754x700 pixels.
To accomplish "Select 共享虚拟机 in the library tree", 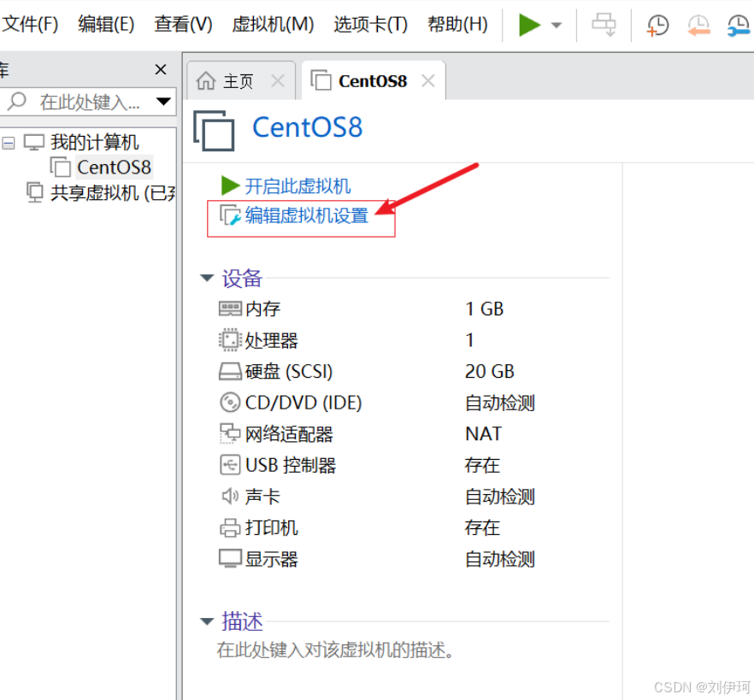I will 113,193.
